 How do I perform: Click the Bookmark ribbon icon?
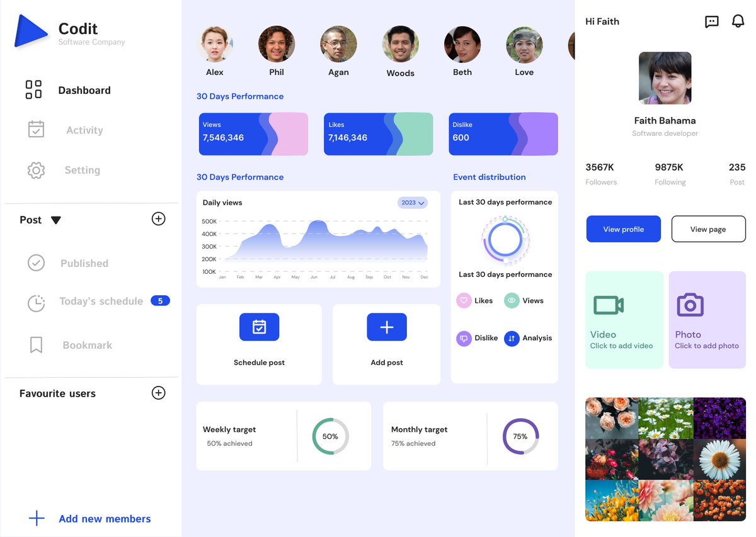click(37, 345)
